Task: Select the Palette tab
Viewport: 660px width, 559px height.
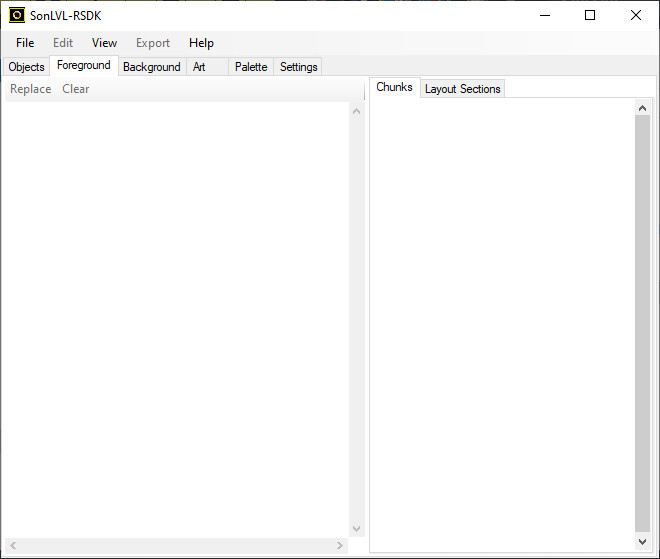Action: click(251, 67)
